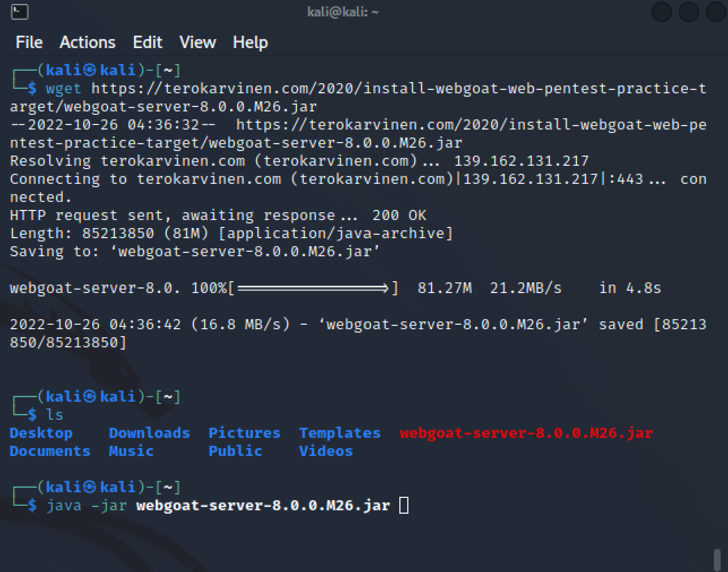
Task: Open the File menu
Action: 29,42
